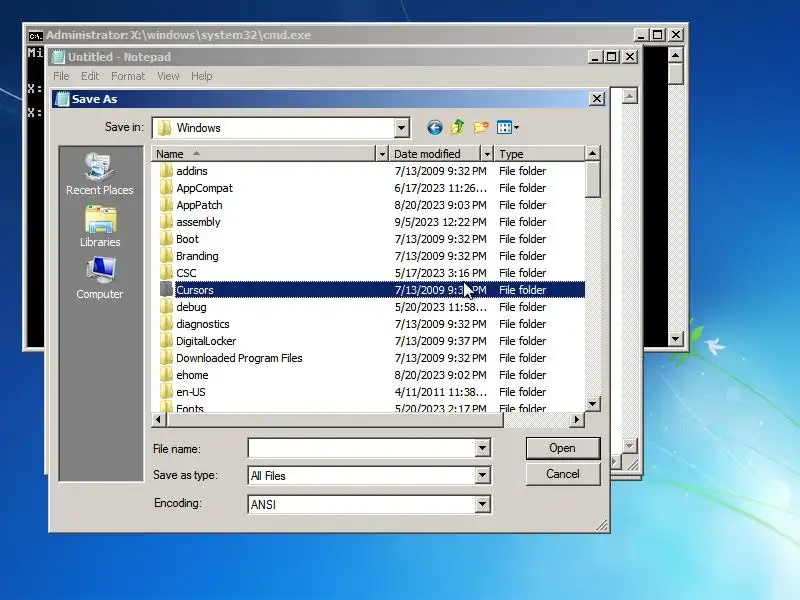The image size is (800, 600).
Task: Expand the File name dropdown arrow
Action: [482, 448]
